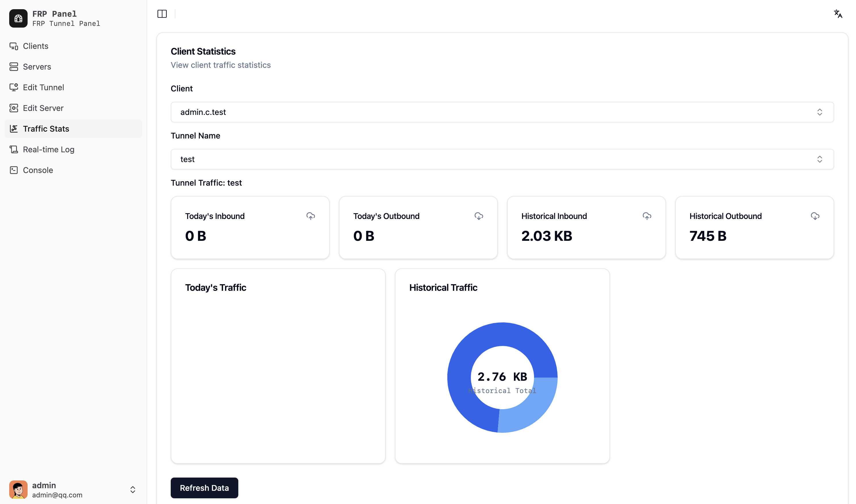856x504 pixels.
Task: Click the Refresh Data button
Action: (x=204, y=488)
